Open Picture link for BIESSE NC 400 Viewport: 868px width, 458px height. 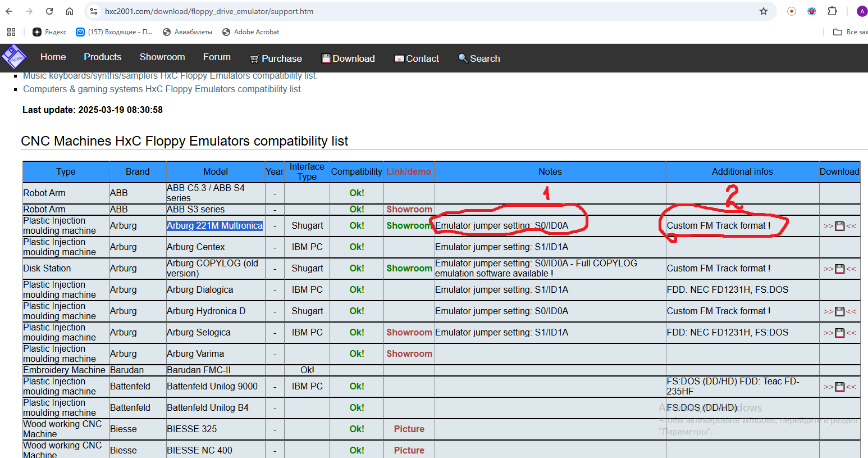409,450
